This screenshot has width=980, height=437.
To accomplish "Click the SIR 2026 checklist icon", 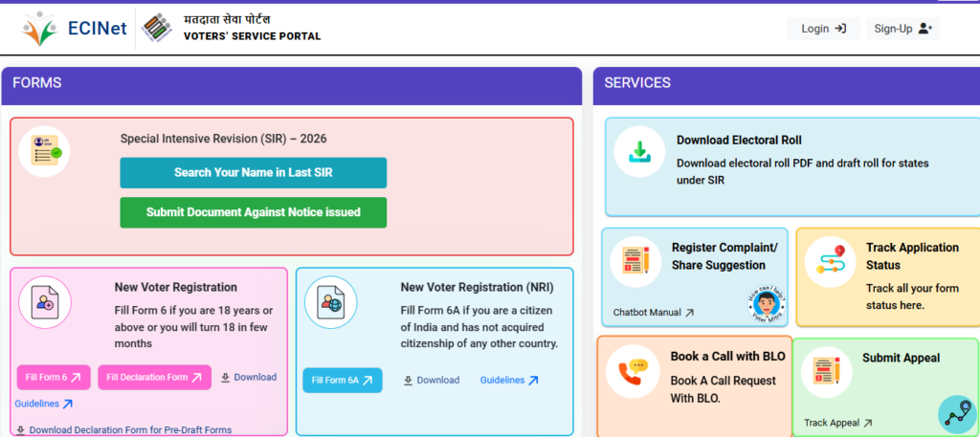I will tap(44, 151).
